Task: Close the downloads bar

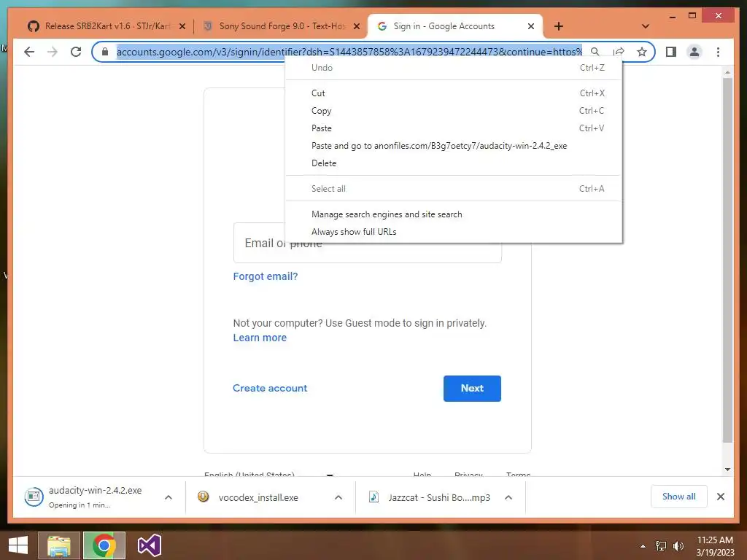Action: coord(721,497)
